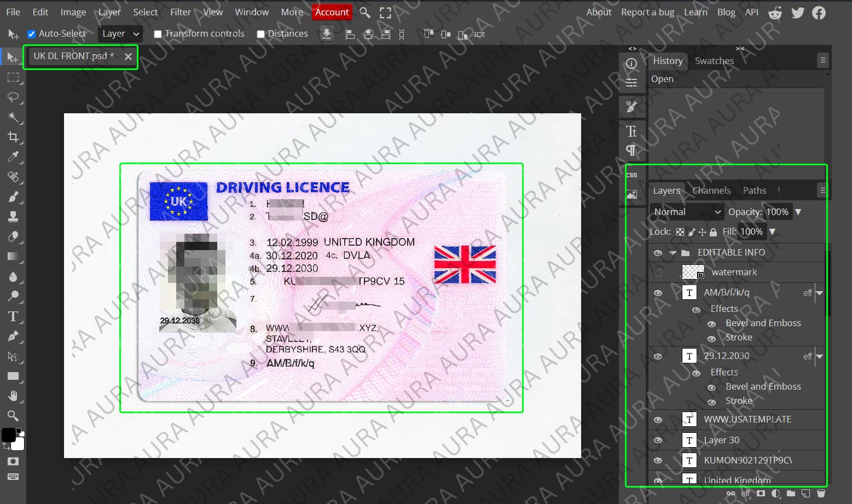The image size is (852, 504).
Task: Create a new layer using page icon
Action: pos(805,494)
